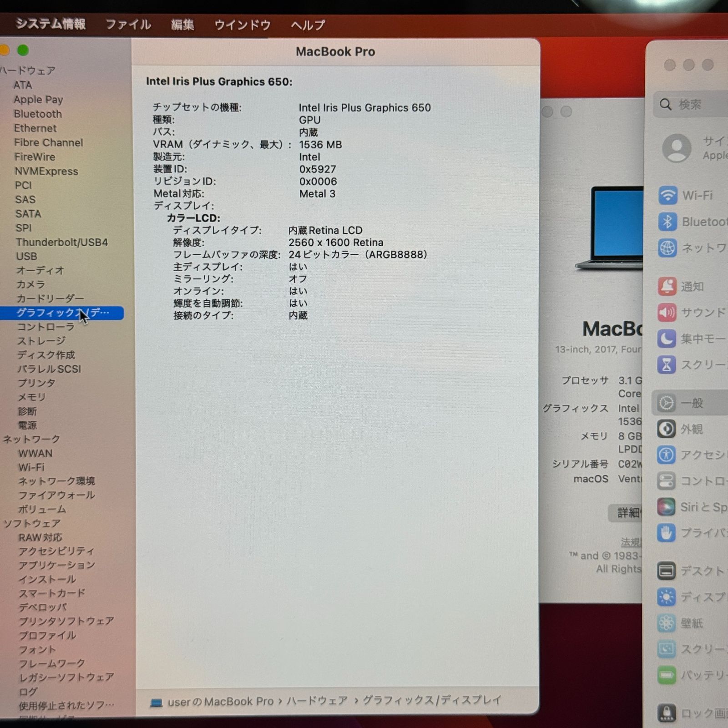The image size is (728, 728).
Task: Click the green zoom button of System Information
Action: click(x=23, y=51)
